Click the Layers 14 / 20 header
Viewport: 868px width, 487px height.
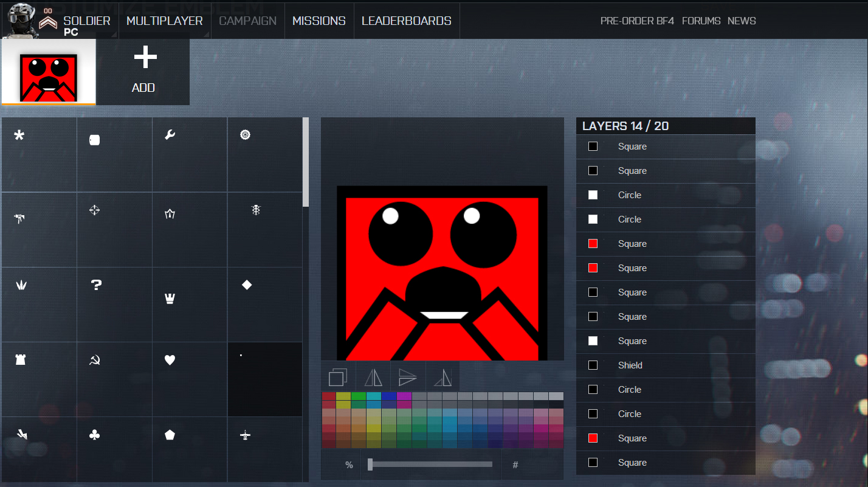[x=666, y=126]
